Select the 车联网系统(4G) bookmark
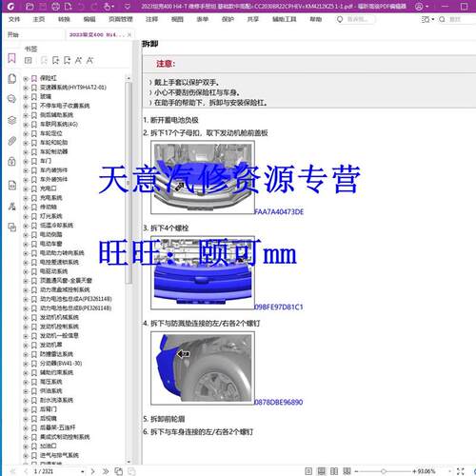The image size is (476, 476). click(59, 124)
